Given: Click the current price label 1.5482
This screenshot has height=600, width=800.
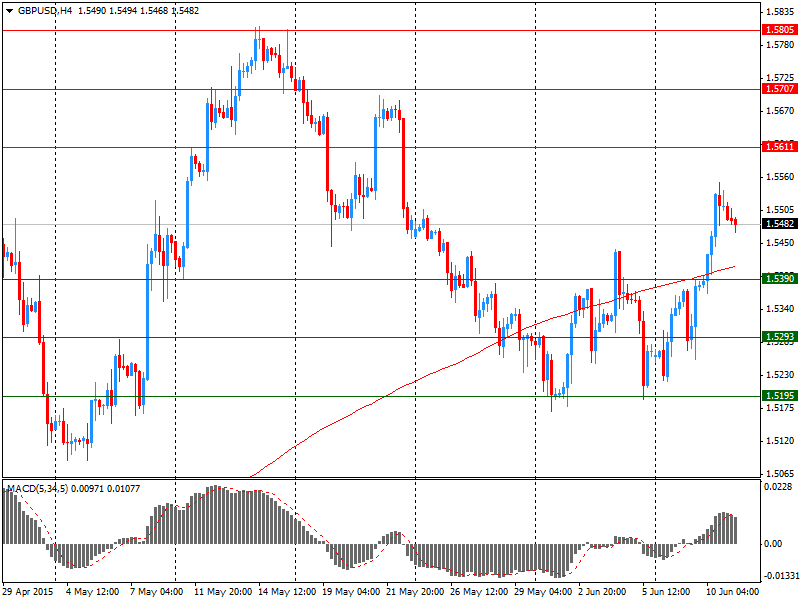Looking at the screenshot, I should pyautogui.click(x=780, y=224).
